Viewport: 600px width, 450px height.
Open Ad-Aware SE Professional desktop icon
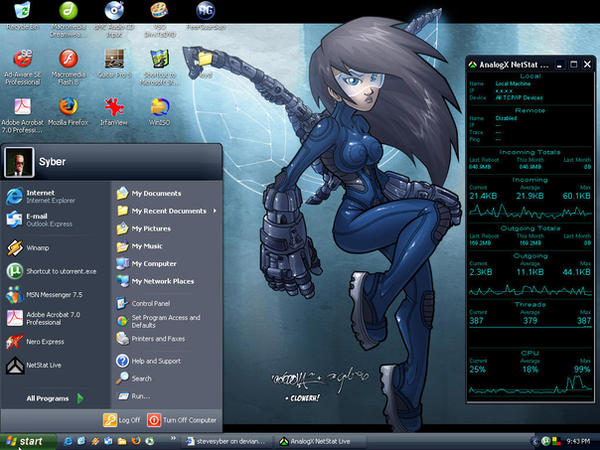click(x=22, y=59)
